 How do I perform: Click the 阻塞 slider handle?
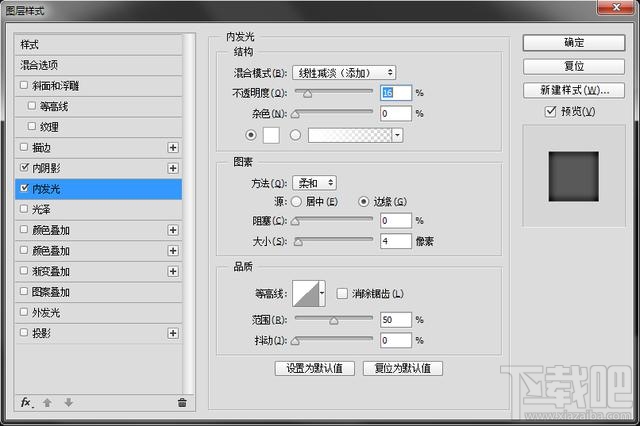(295, 222)
